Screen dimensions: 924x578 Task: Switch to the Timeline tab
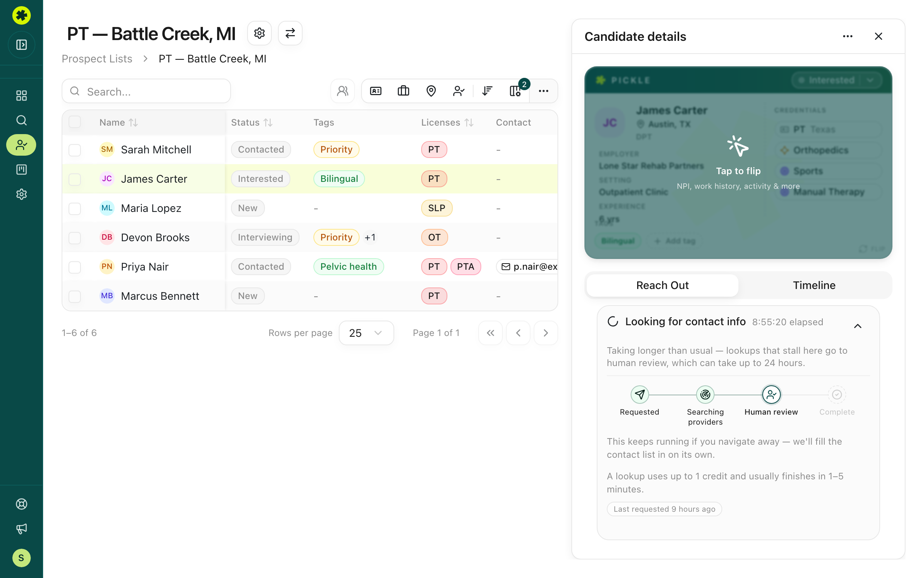[814, 285]
